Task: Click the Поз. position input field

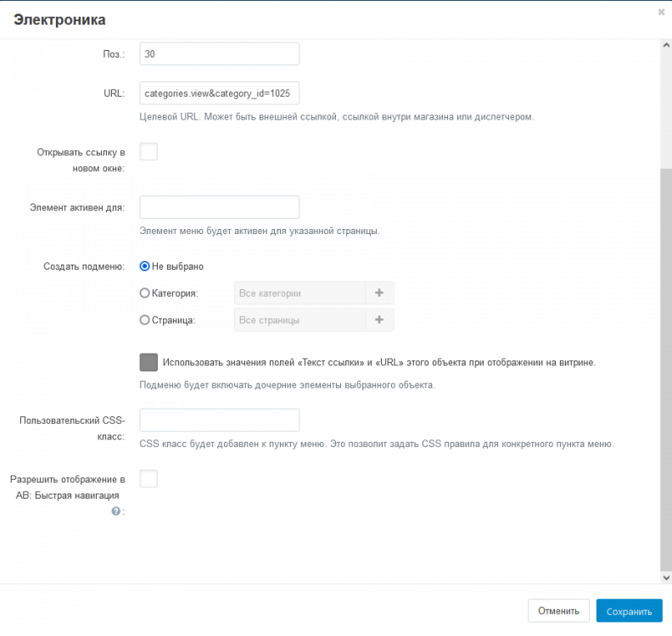Action: [x=219, y=53]
